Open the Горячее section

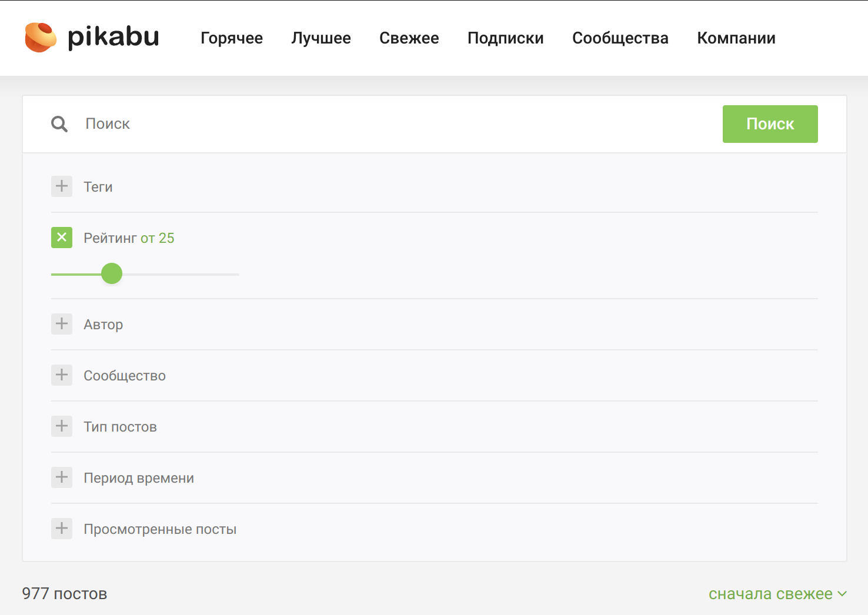tap(232, 38)
